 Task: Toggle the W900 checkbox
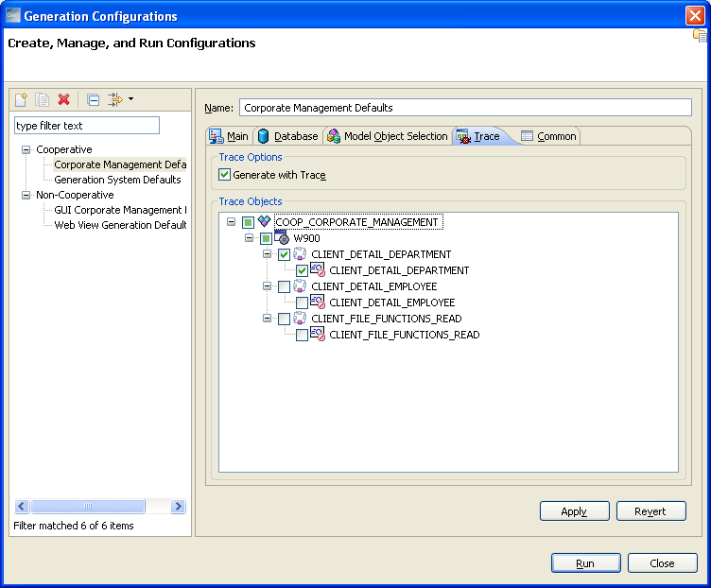click(266, 238)
